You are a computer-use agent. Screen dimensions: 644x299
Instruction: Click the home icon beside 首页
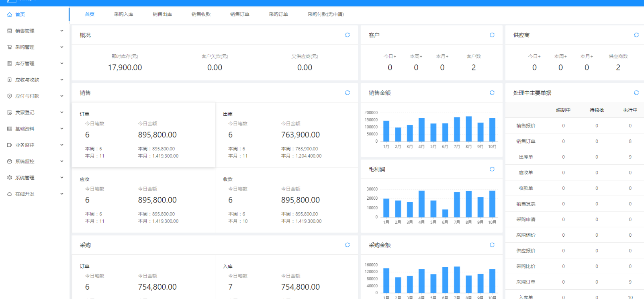[10, 14]
